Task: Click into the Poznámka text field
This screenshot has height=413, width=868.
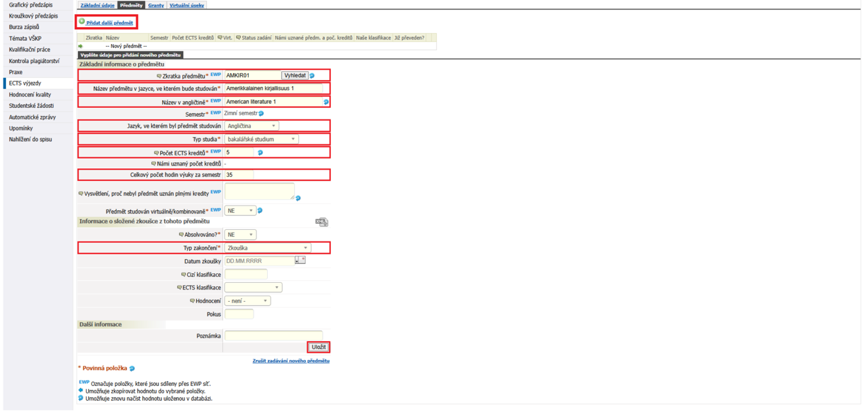Action: (x=273, y=335)
